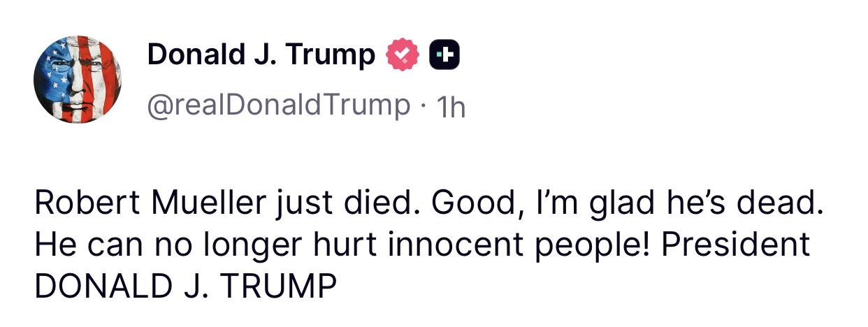Open the Donald J. Trump display name

[261, 55]
